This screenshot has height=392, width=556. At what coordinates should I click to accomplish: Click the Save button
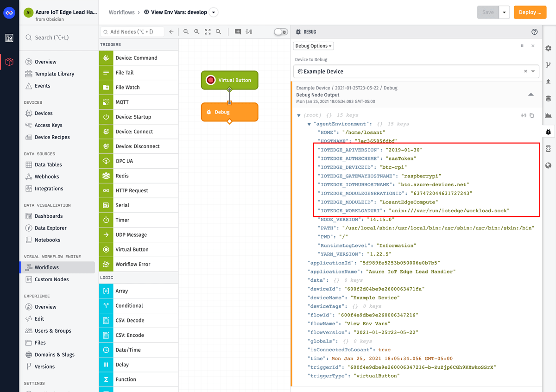click(x=488, y=13)
